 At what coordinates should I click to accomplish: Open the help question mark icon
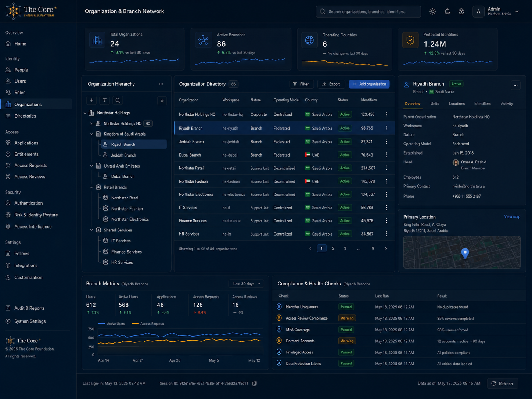click(461, 11)
